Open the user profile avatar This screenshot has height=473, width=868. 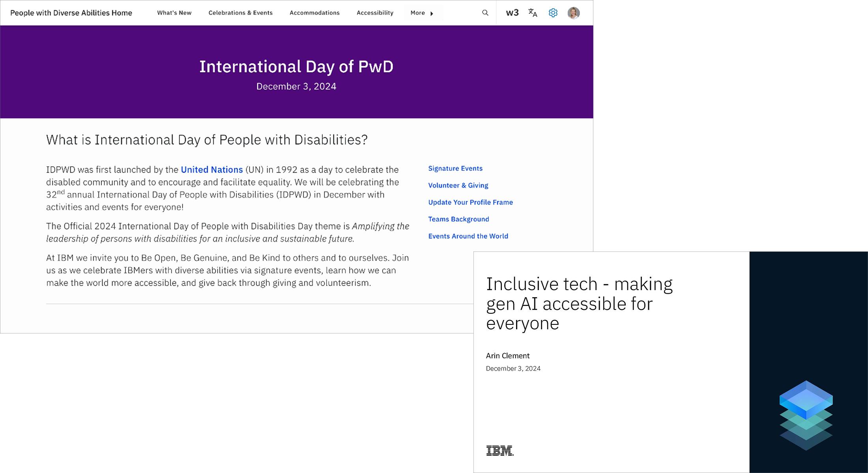coord(574,13)
